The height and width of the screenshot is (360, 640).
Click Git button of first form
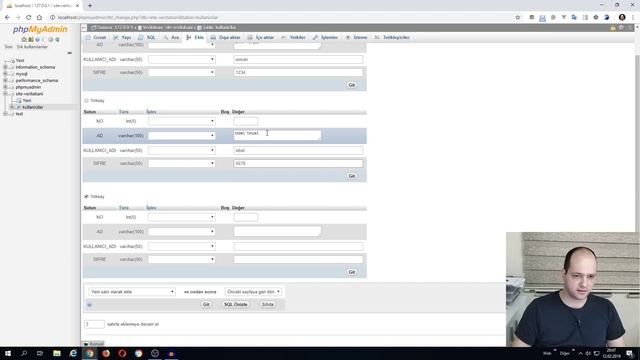(352, 85)
